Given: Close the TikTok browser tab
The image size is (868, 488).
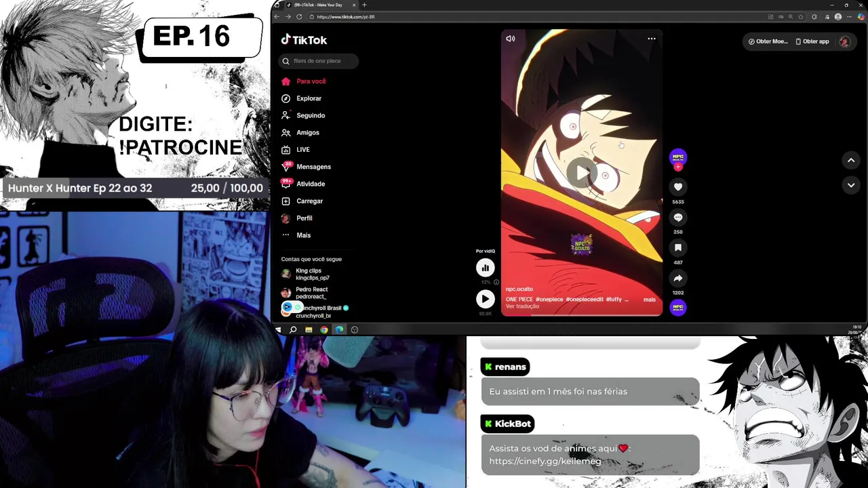Looking at the screenshot, I should coord(354,5).
